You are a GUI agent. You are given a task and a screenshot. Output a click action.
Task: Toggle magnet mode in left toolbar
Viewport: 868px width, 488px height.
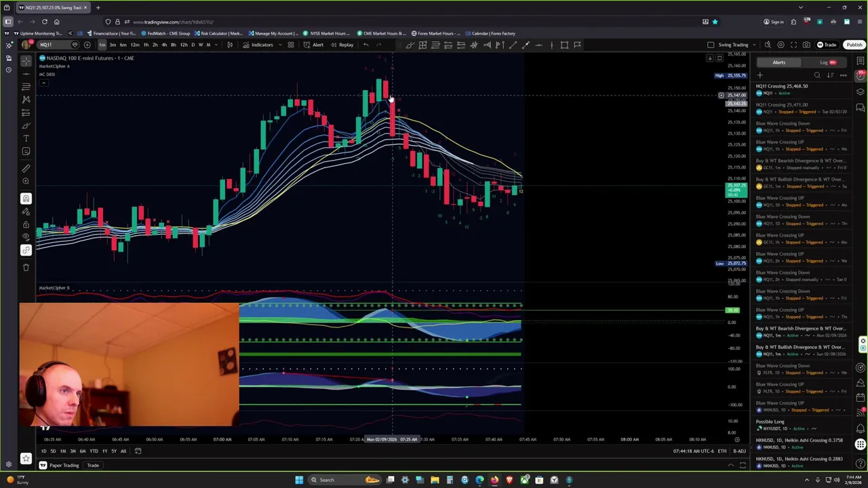coord(26,199)
